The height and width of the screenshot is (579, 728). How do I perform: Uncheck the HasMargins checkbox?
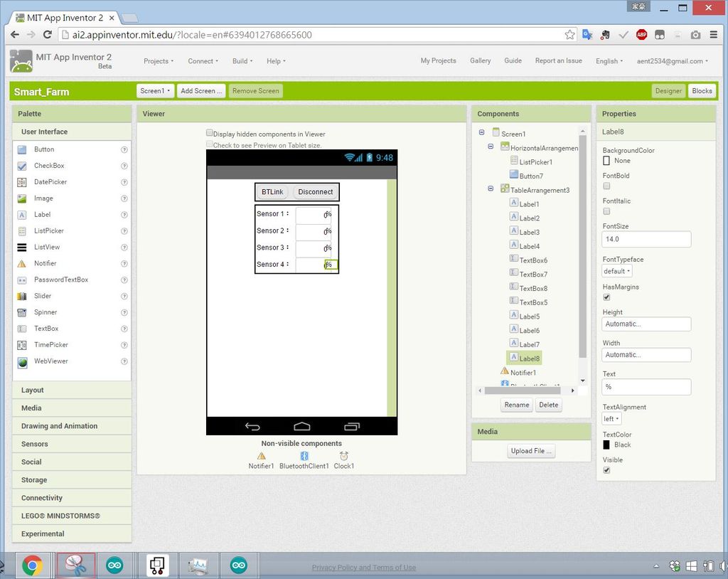click(606, 297)
